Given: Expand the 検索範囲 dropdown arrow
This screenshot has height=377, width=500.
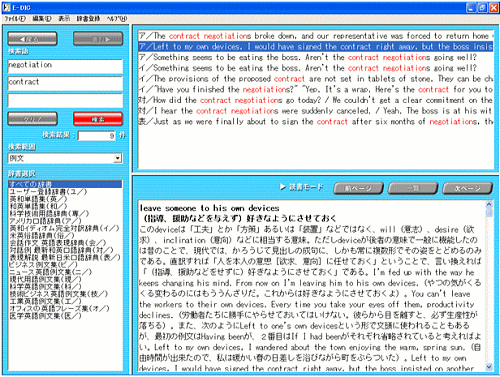Looking at the screenshot, I should coord(117,158).
